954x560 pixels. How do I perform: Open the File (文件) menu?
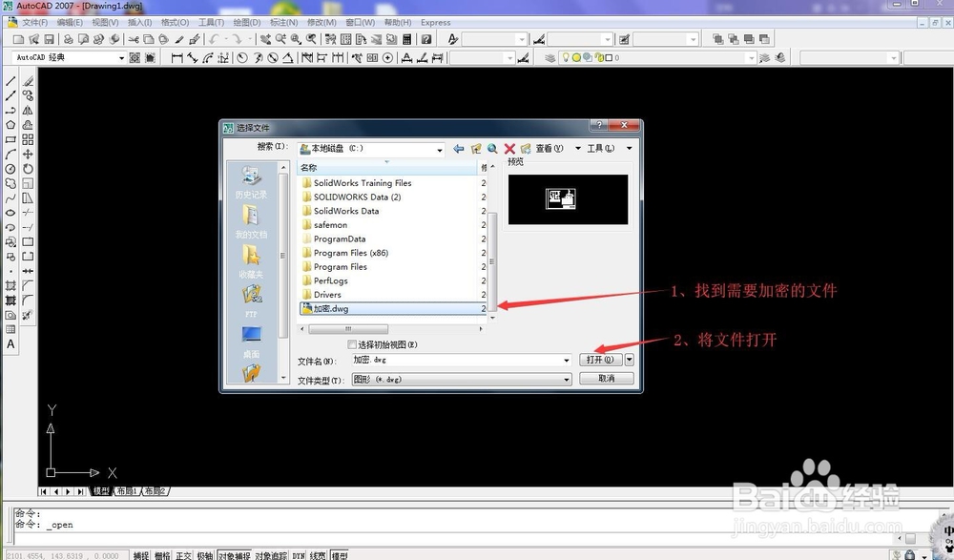(34, 23)
